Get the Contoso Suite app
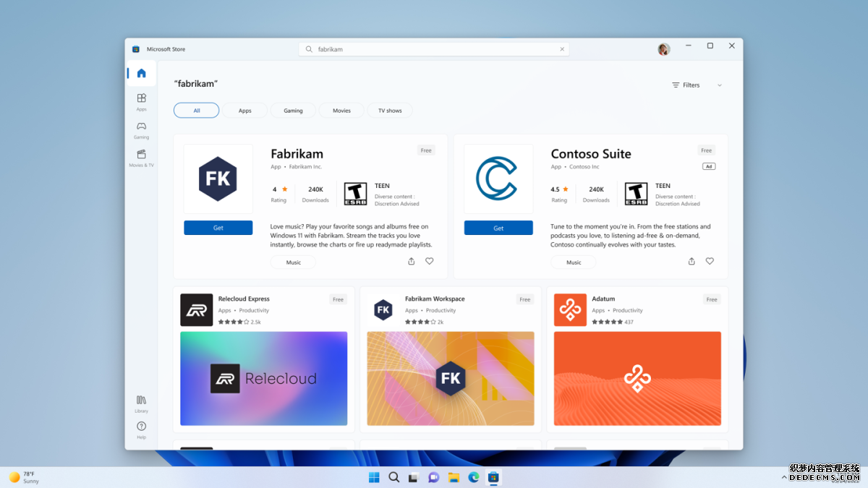Screen dimensions: 868x488 point(498,228)
